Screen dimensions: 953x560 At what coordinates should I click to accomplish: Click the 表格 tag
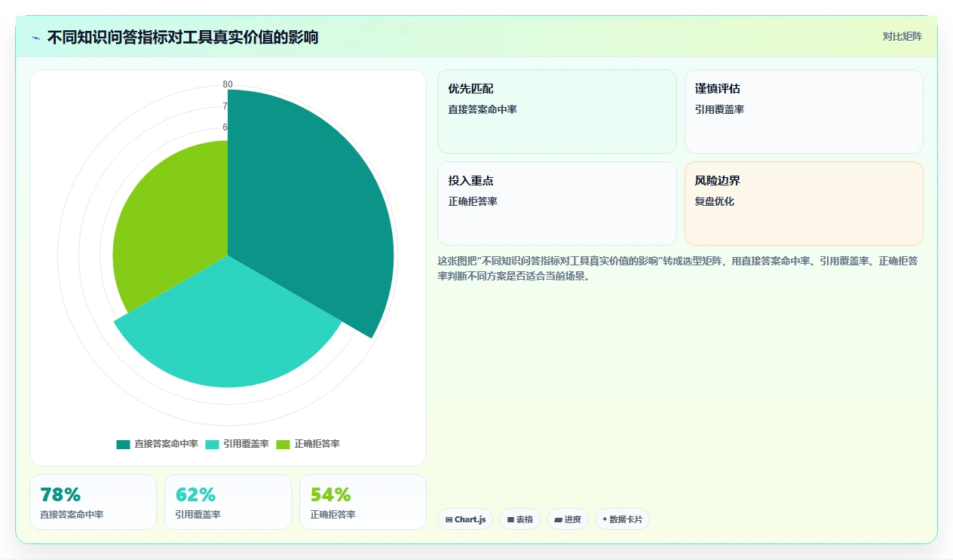click(520, 519)
